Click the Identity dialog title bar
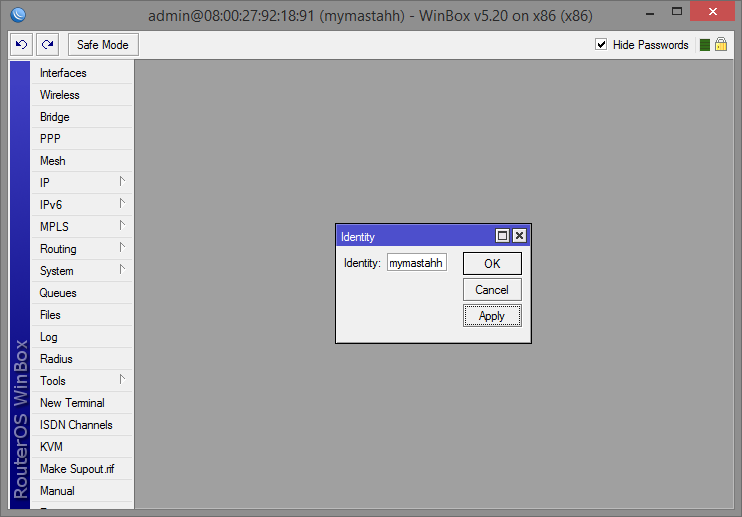742x517 pixels. coord(415,236)
